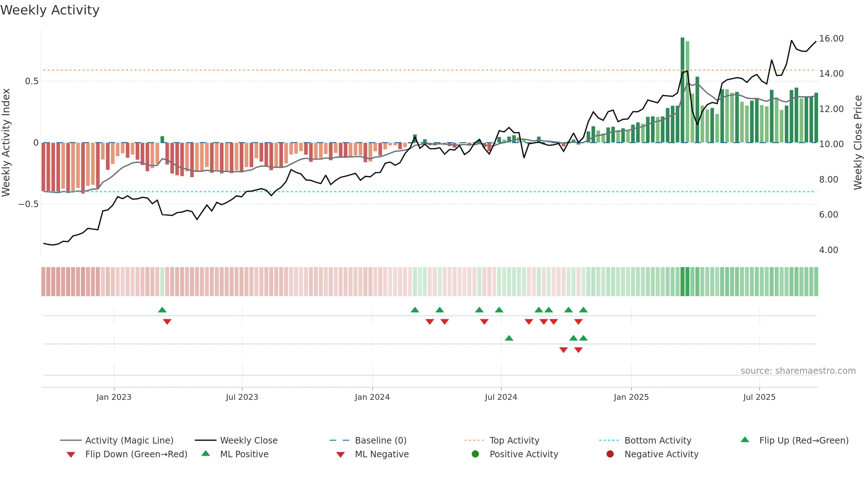Toggle ML Negative legend entry
The image size is (868, 488).
pos(372,454)
